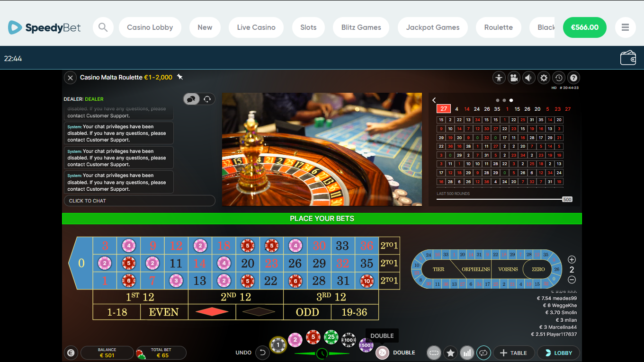The image size is (644, 362).
Task: Open favourite bets star icon
Action: pos(451,353)
